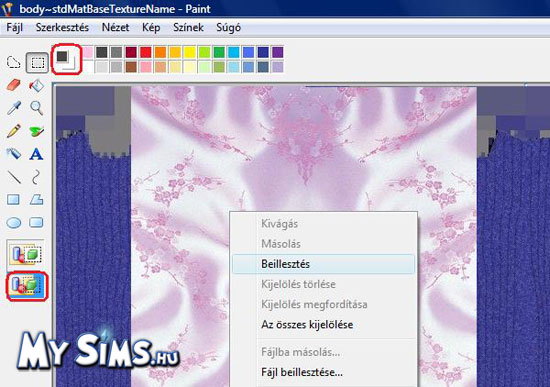Pick the olive green swatch in bottom row
The image size is (550, 387).
tap(219, 67)
